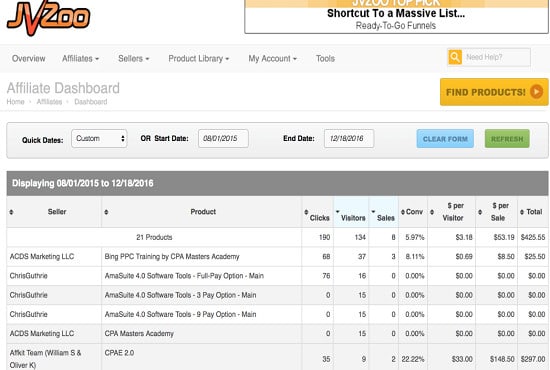Click the '$297.00' total for CPAE 2.0
550x370 pixels.
point(533,359)
